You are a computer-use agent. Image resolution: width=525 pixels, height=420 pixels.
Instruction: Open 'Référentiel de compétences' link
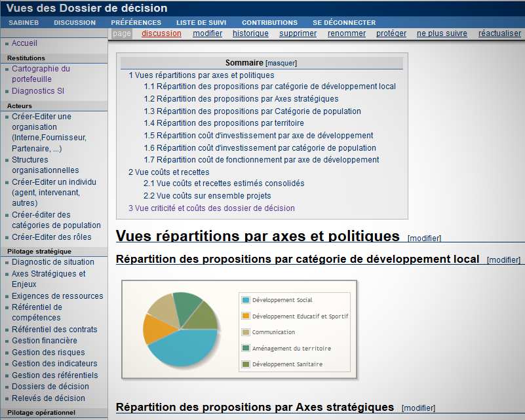click(x=37, y=313)
